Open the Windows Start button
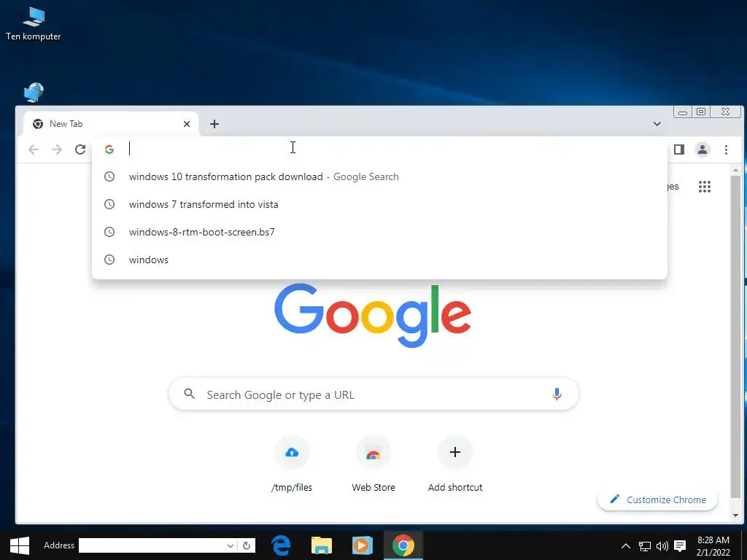 (20, 545)
